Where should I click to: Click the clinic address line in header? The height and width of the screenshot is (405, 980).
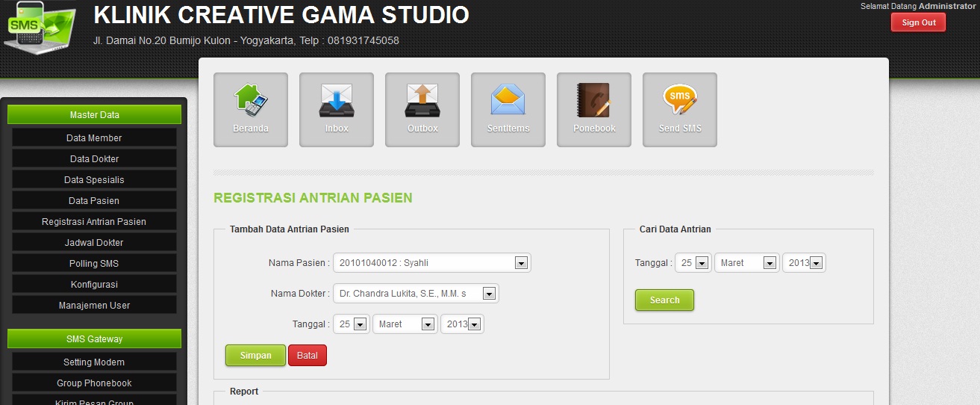pyautogui.click(x=246, y=40)
